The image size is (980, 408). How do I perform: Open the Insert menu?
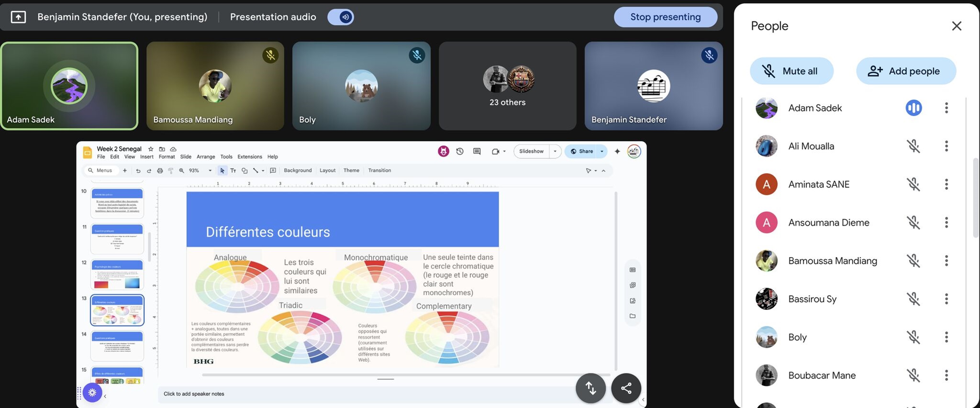147,156
